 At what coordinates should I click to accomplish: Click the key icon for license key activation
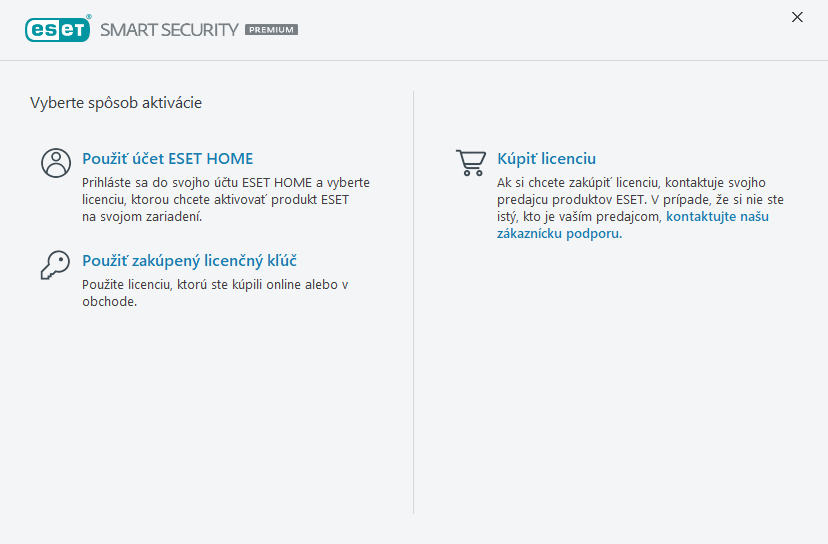pyautogui.click(x=55, y=264)
